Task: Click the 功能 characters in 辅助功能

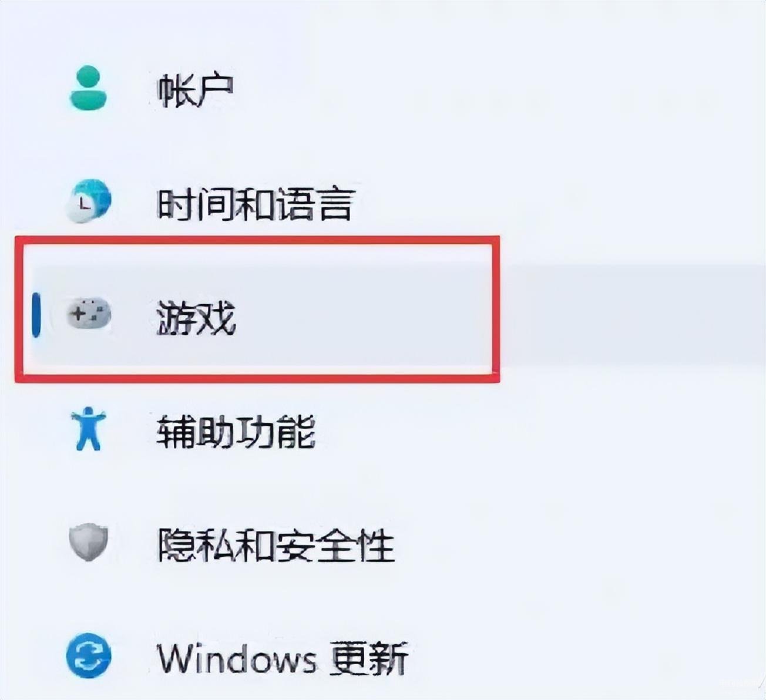Action: point(276,432)
